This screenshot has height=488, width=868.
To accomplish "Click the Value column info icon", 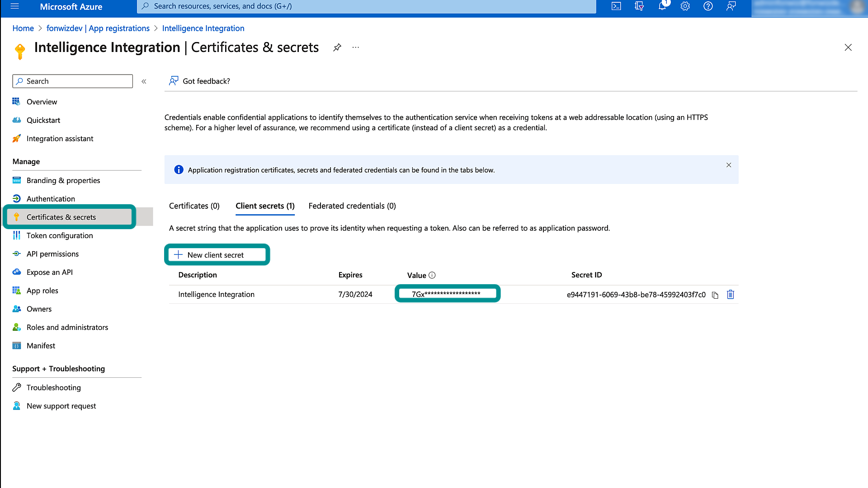I will (432, 275).
